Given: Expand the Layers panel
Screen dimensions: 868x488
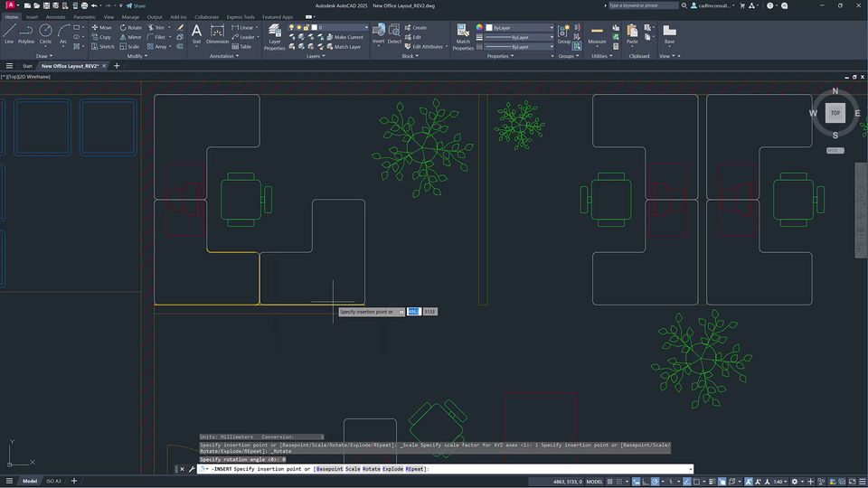Looking at the screenshot, I should tap(316, 56).
